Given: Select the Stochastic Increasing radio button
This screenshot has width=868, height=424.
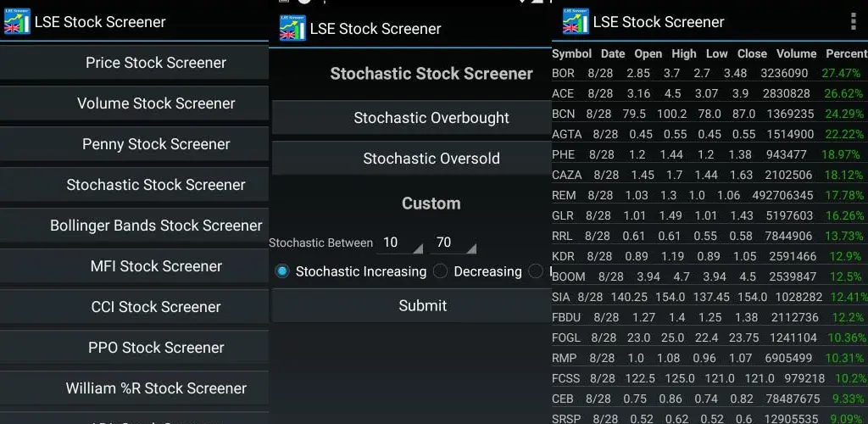Looking at the screenshot, I should click(282, 271).
